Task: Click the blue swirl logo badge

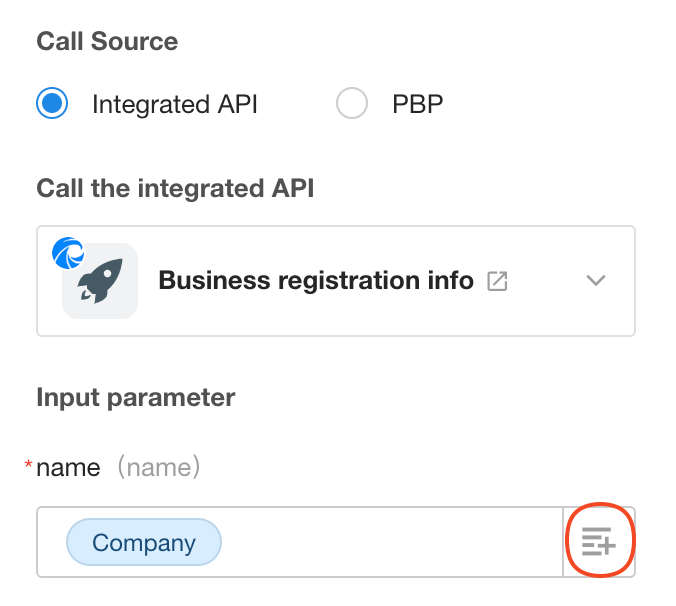Action: point(68,253)
